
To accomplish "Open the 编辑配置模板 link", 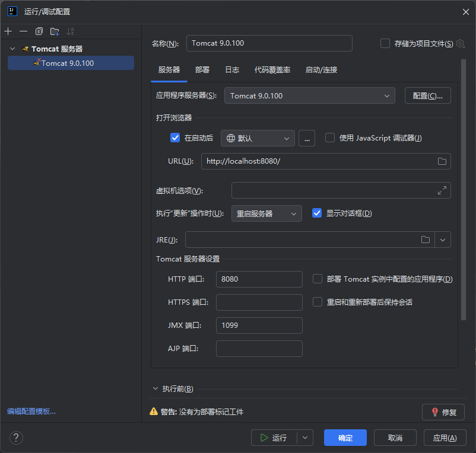I will point(31,411).
